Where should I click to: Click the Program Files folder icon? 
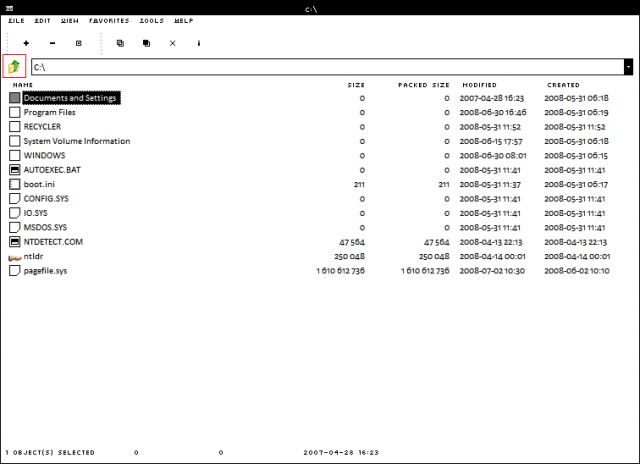pyautogui.click(x=15, y=112)
